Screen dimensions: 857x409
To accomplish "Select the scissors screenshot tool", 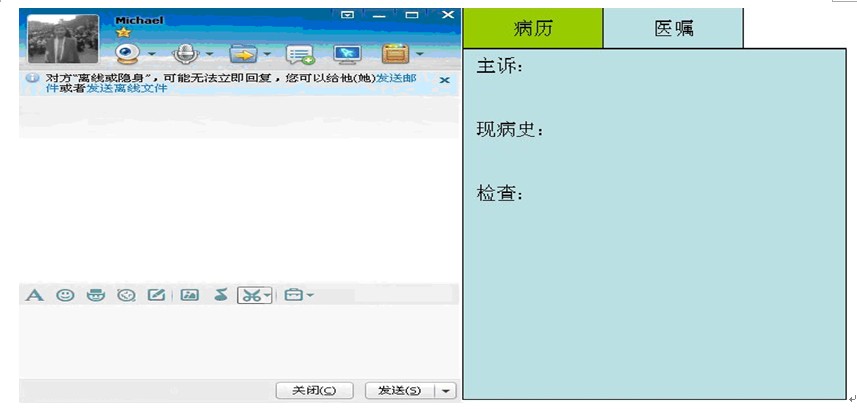I will coord(250,295).
